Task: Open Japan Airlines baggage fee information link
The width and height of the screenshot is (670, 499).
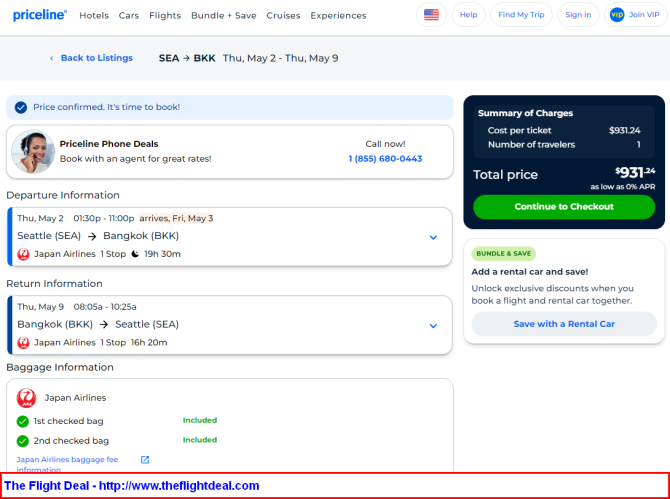Action: tap(68, 464)
